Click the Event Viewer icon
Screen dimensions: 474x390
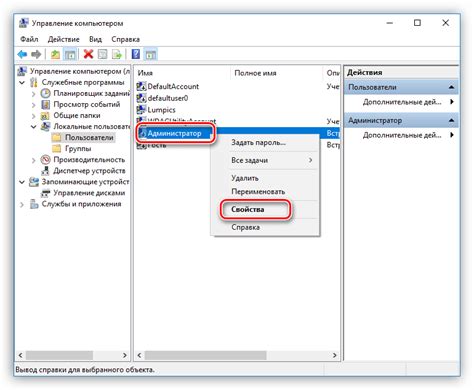click(x=45, y=104)
